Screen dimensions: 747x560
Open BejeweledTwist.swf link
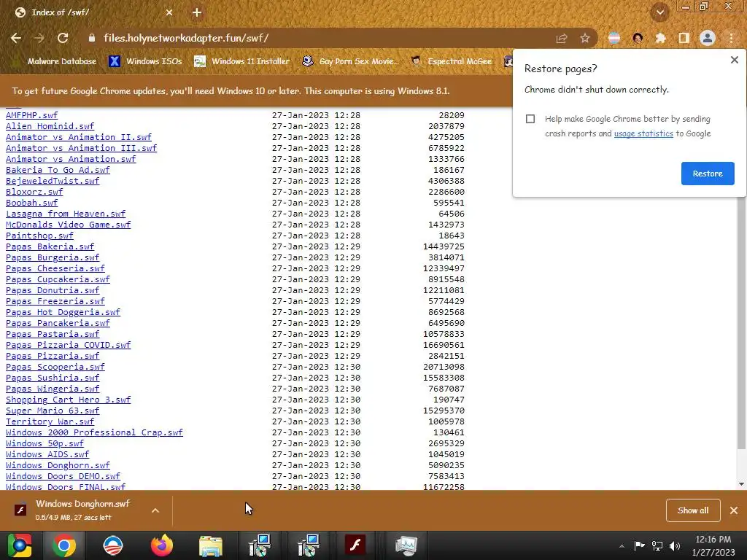coord(53,181)
